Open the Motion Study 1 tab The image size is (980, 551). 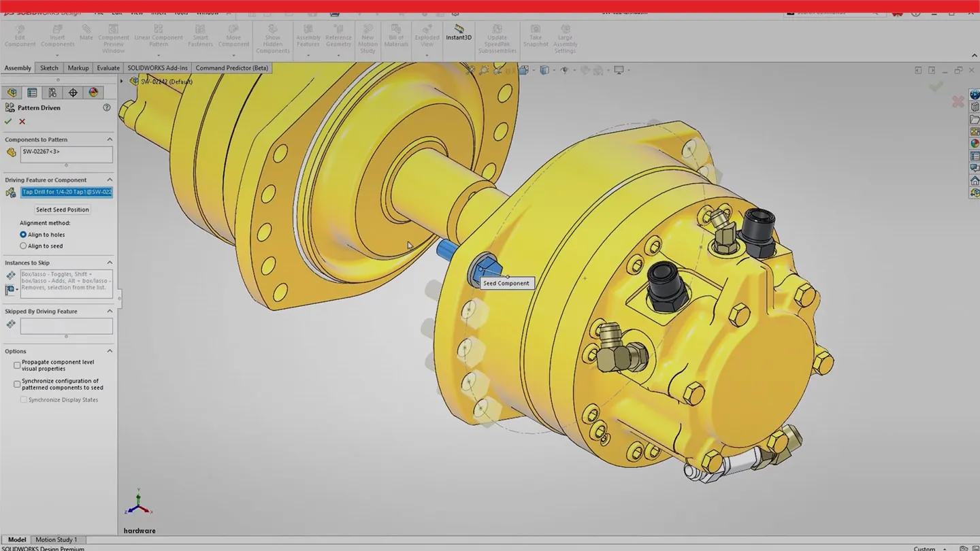56,539
